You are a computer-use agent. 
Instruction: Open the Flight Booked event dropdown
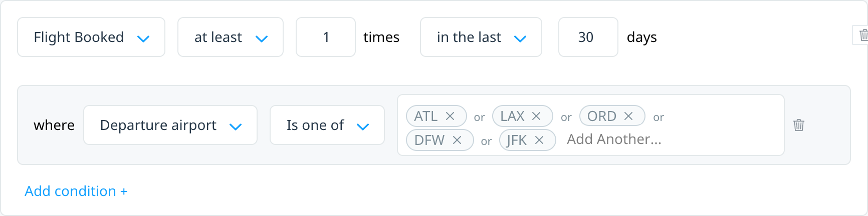91,37
